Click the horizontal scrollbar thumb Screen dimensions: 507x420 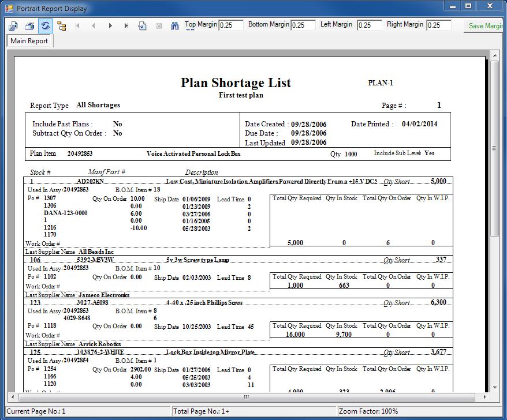[x=247, y=397]
